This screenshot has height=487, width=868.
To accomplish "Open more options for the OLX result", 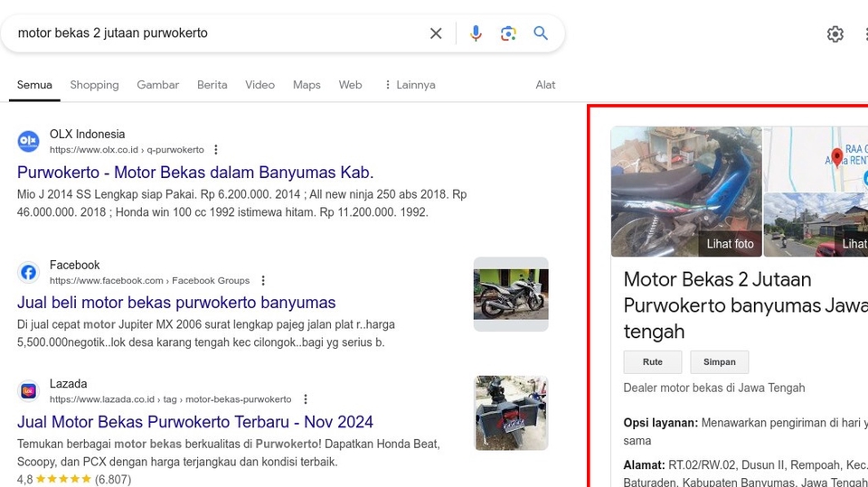I will (216, 150).
